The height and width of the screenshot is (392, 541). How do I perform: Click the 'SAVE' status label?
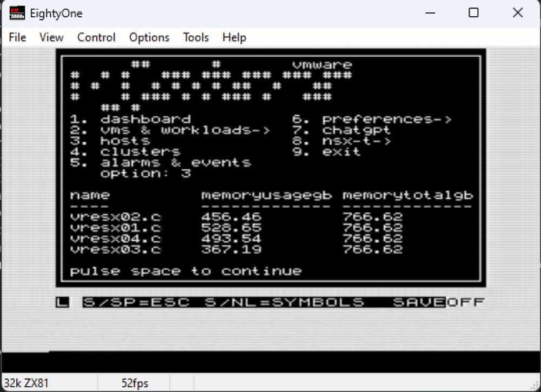[419, 302]
